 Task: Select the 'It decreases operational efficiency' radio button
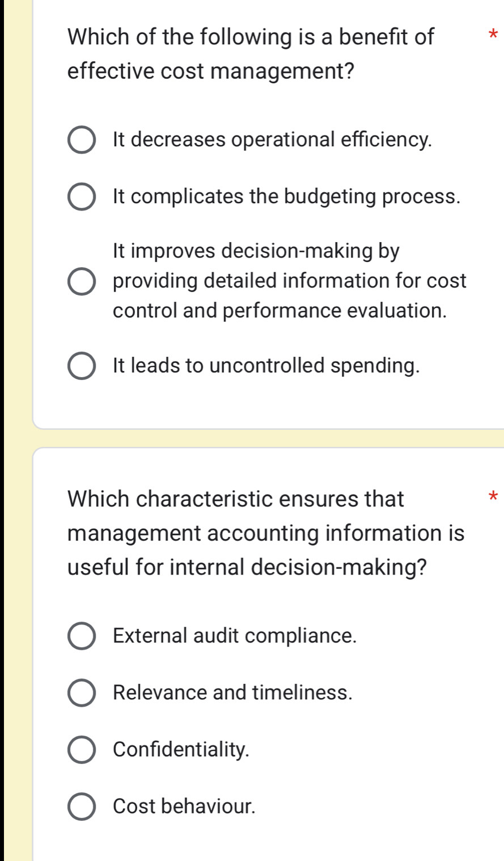point(82,140)
